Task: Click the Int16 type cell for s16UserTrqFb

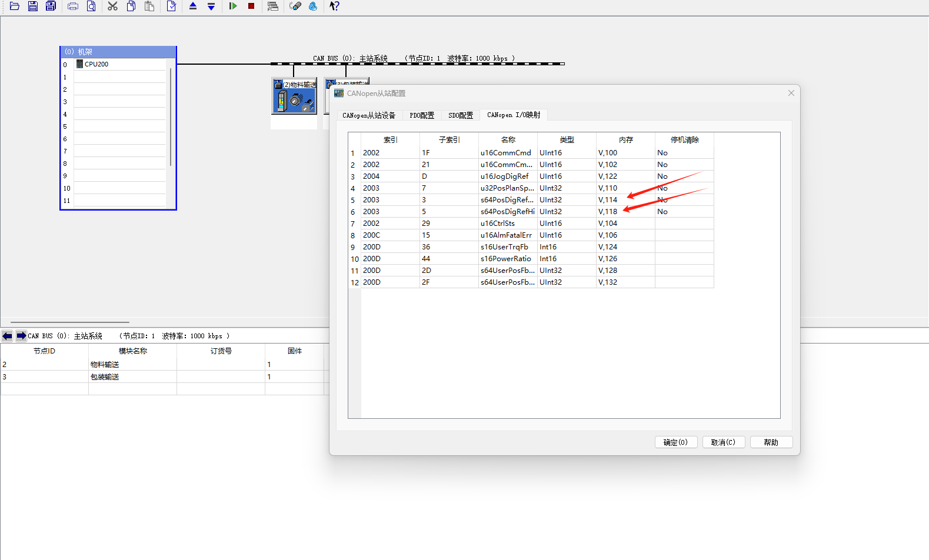Action: click(567, 247)
